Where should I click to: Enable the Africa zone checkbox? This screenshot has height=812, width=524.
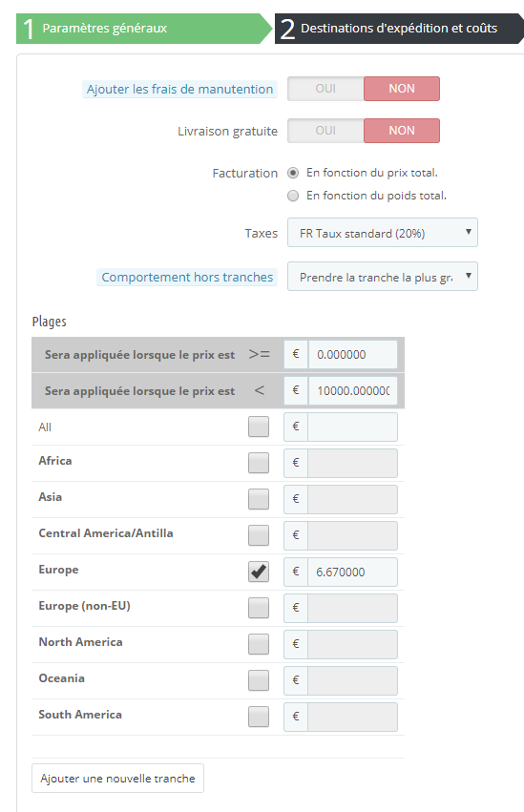[x=259, y=463]
